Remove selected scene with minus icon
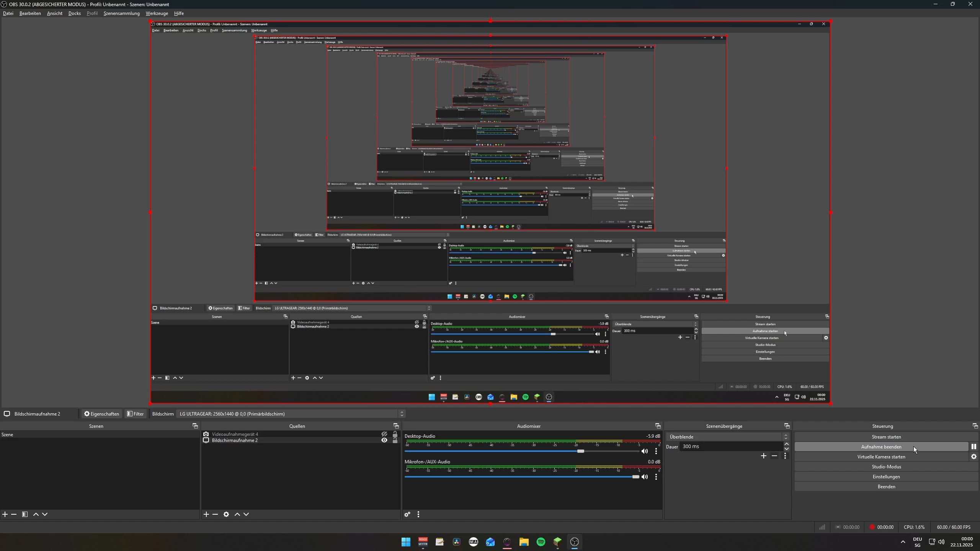The width and height of the screenshot is (980, 551). pyautogui.click(x=14, y=514)
